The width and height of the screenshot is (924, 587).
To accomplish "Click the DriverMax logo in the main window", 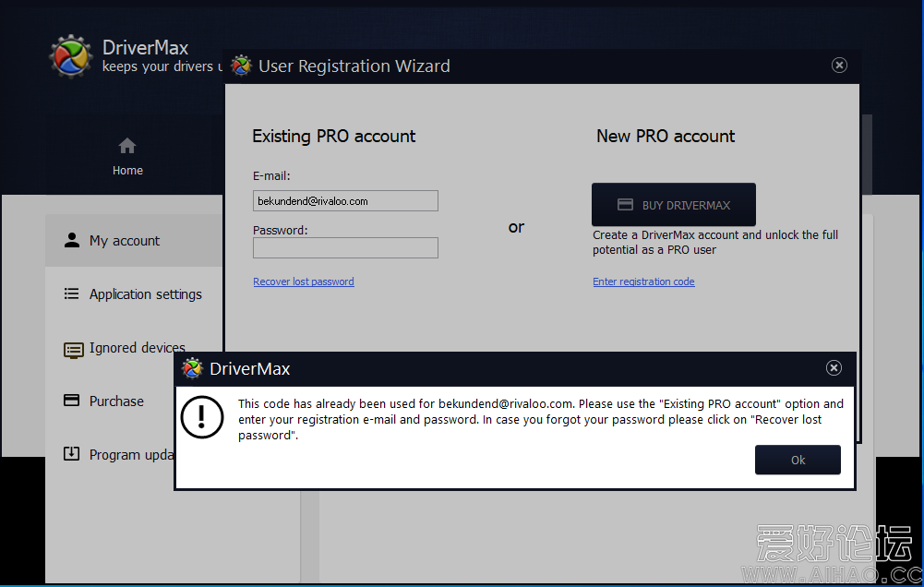I will [x=71, y=56].
